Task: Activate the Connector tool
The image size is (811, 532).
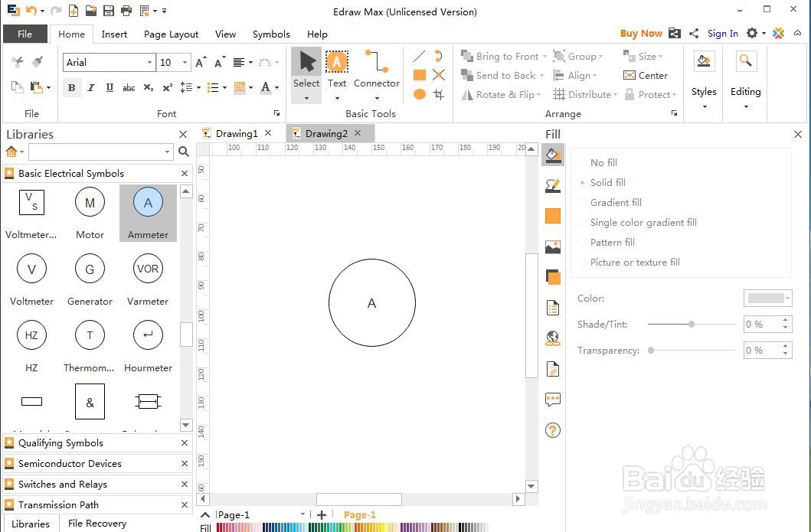Action: coord(377,75)
